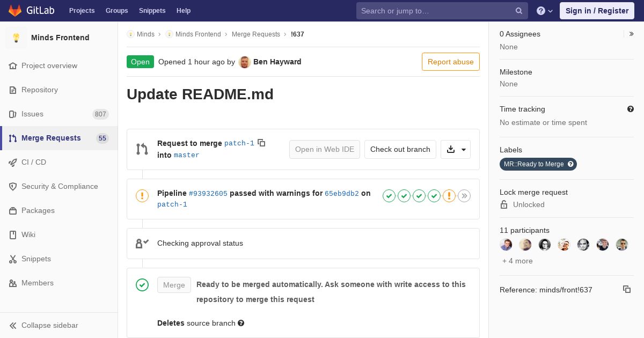Open Packages in sidebar
The height and width of the screenshot is (338, 644).
pyautogui.click(x=59, y=210)
